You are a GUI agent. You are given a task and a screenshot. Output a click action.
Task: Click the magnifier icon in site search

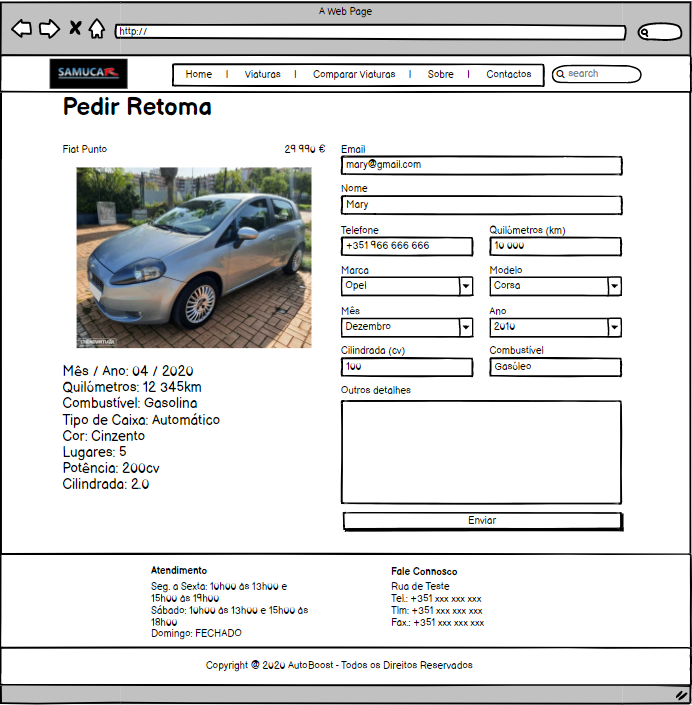560,74
